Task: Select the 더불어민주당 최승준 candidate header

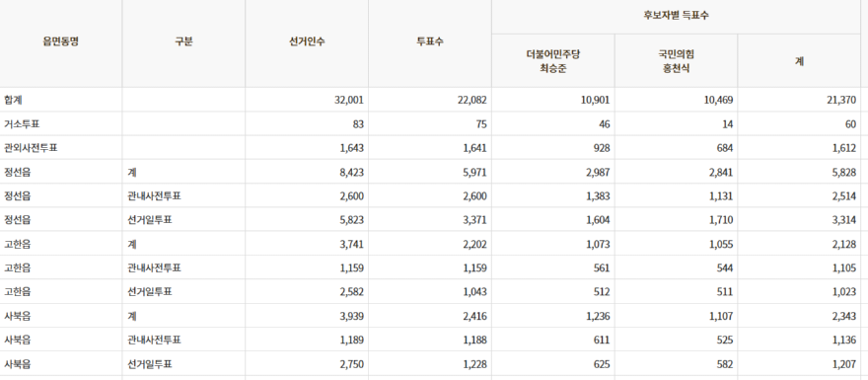Action: point(553,61)
